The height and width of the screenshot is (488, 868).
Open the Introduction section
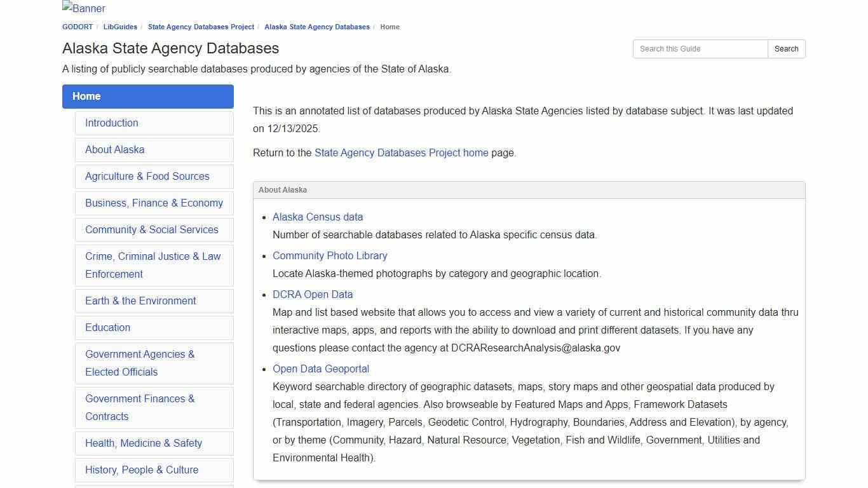click(x=112, y=123)
